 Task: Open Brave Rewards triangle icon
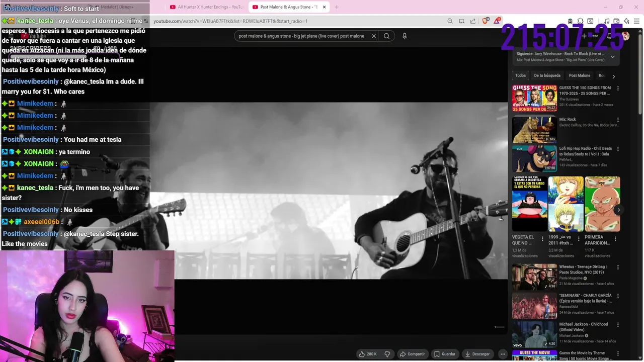497,21
